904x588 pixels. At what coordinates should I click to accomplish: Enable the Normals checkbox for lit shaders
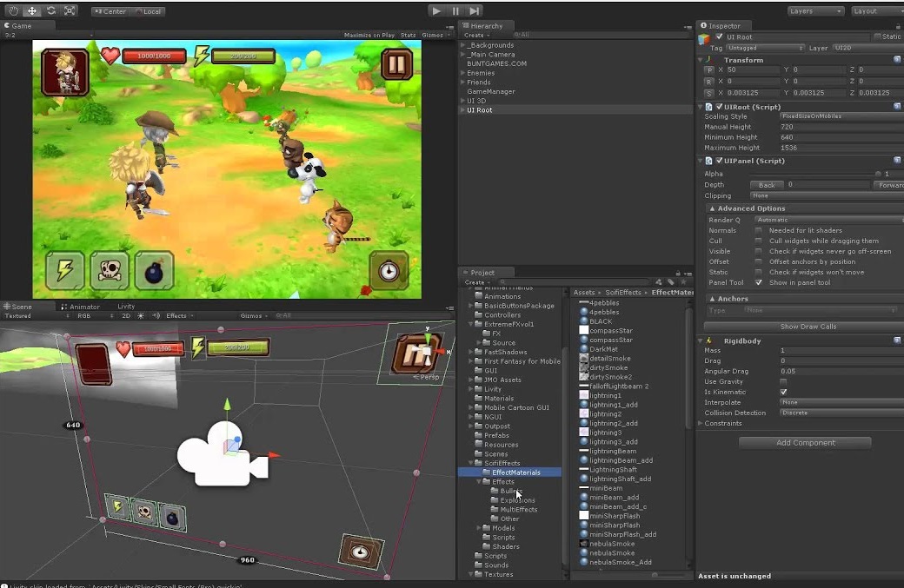(x=760, y=230)
